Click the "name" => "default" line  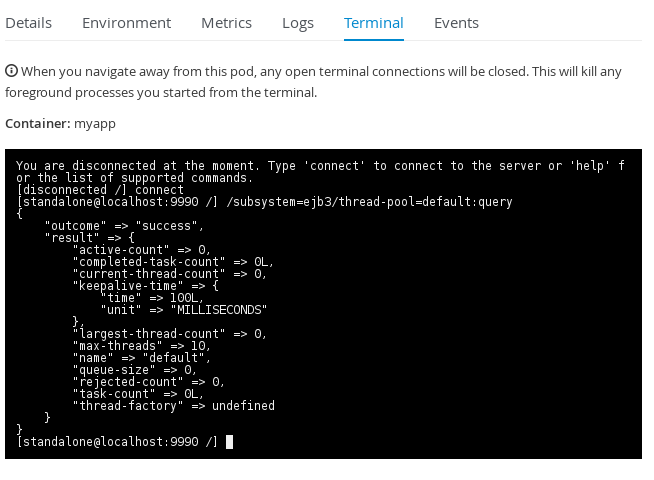pos(141,358)
